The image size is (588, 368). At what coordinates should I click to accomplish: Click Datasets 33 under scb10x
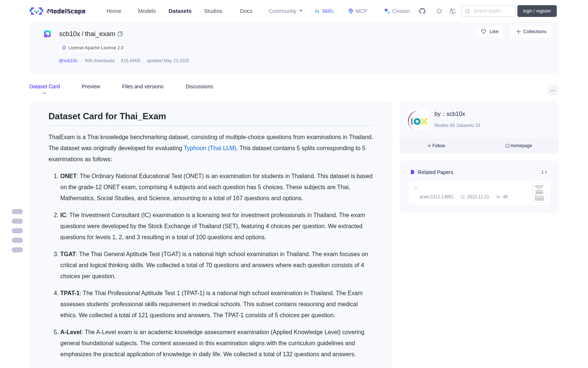[x=468, y=125]
